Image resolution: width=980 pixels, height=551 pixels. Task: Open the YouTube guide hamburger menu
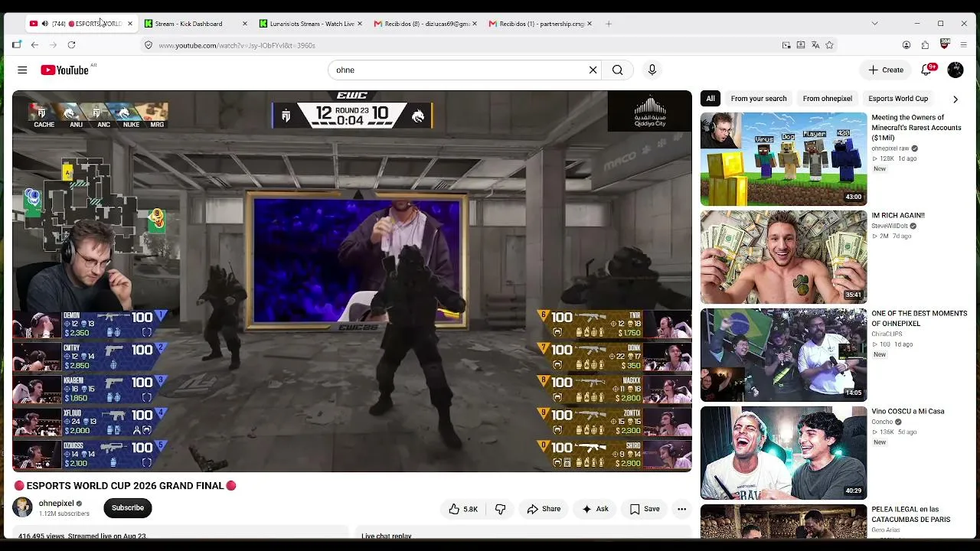[x=22, y=70]
